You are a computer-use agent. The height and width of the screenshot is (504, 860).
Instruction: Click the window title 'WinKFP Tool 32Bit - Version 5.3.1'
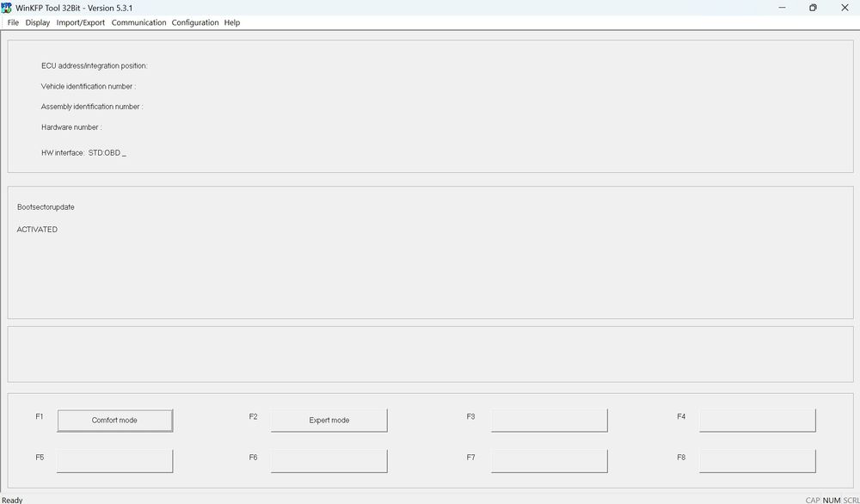(x=74, y=8)
